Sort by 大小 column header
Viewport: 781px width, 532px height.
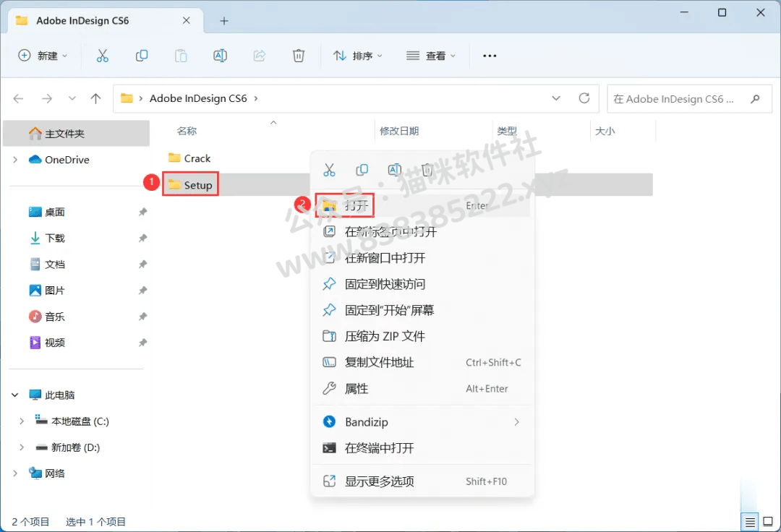[605, 131]
